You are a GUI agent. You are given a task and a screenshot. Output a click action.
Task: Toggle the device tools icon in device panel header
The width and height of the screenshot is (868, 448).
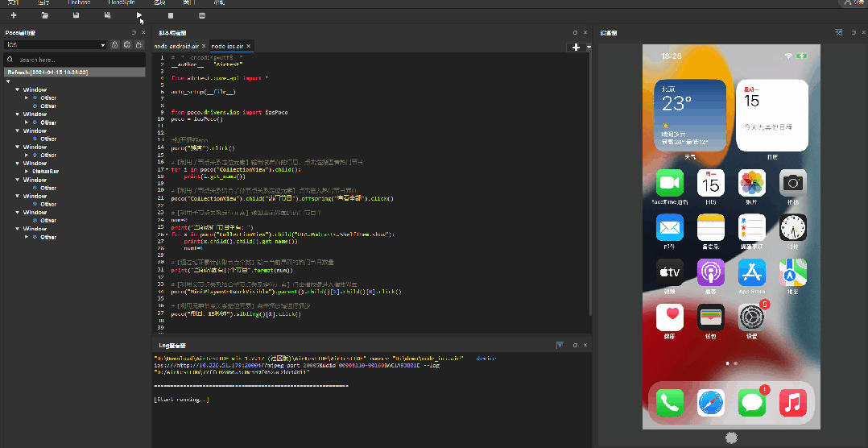pyautogui.click(x=839, y=32)
